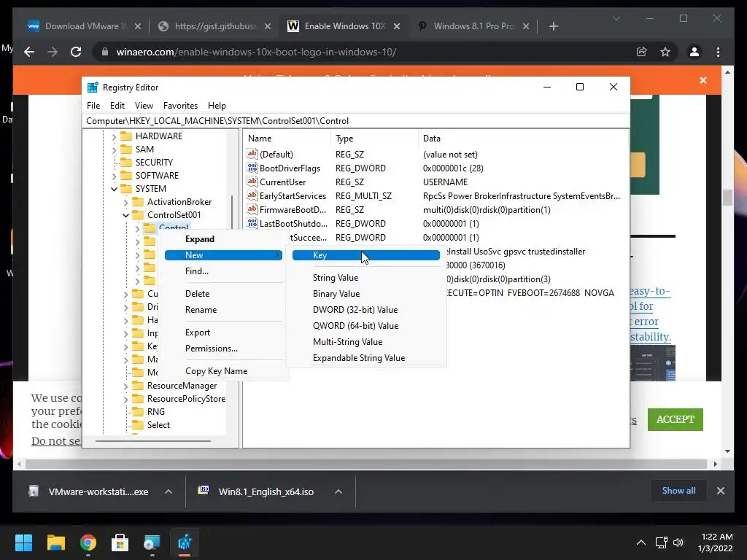This screenshot has width=747, height=560.
Task: Click the (Default) value icon
Action: tap(252, 155)
